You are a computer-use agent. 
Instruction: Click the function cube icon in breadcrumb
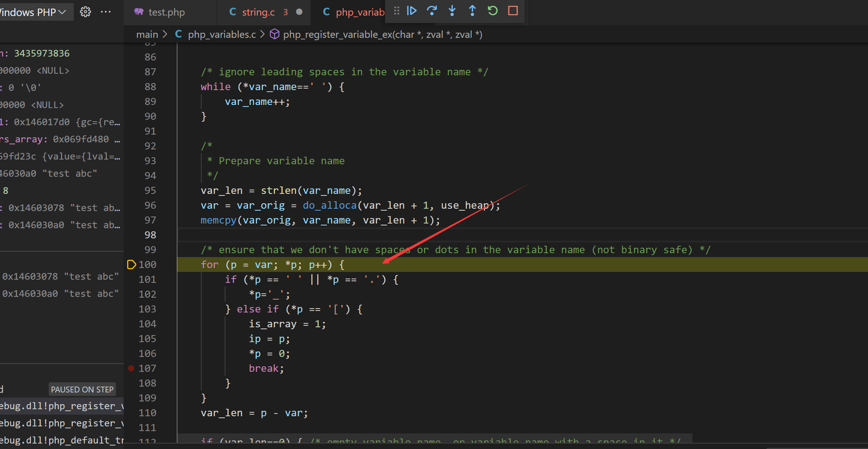(275, 34)
